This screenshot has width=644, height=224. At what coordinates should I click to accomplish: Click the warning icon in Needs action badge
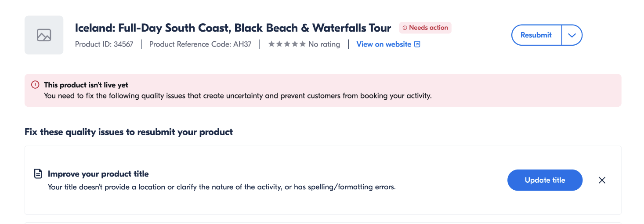405,28
